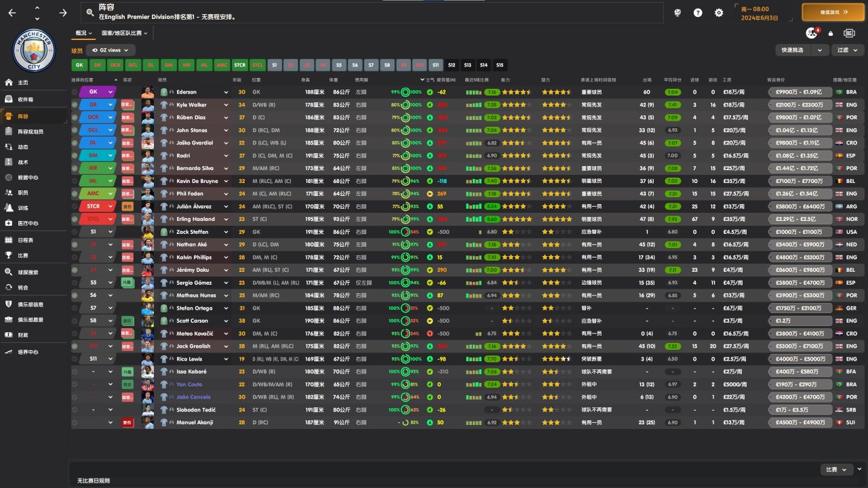Click the staff icon with red badge
Viewport: 868px width, 488px height.
811,33
